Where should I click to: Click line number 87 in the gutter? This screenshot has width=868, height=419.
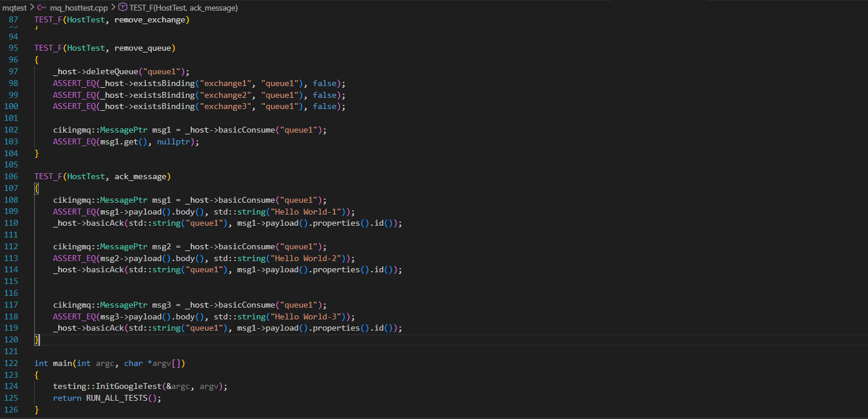coord(13,20)
